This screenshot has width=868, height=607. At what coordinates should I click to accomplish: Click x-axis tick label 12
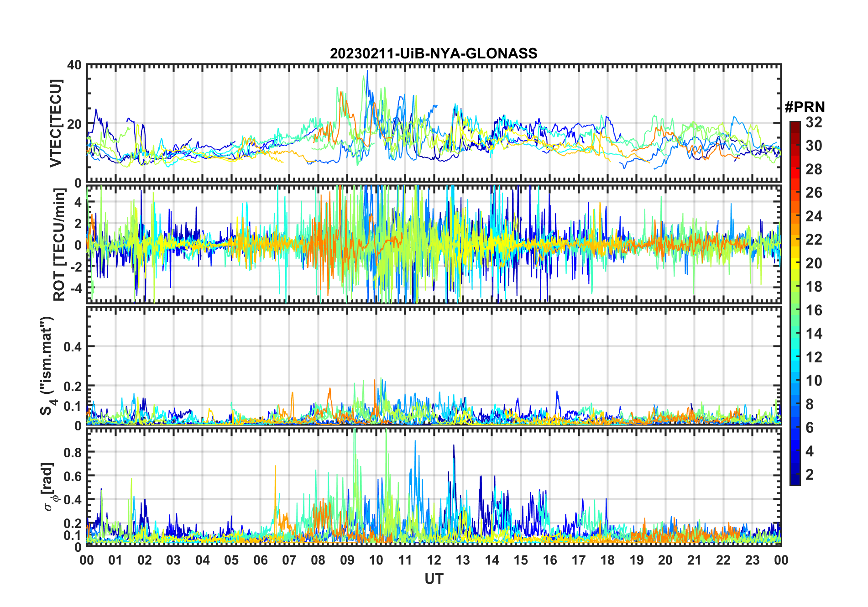434,560
